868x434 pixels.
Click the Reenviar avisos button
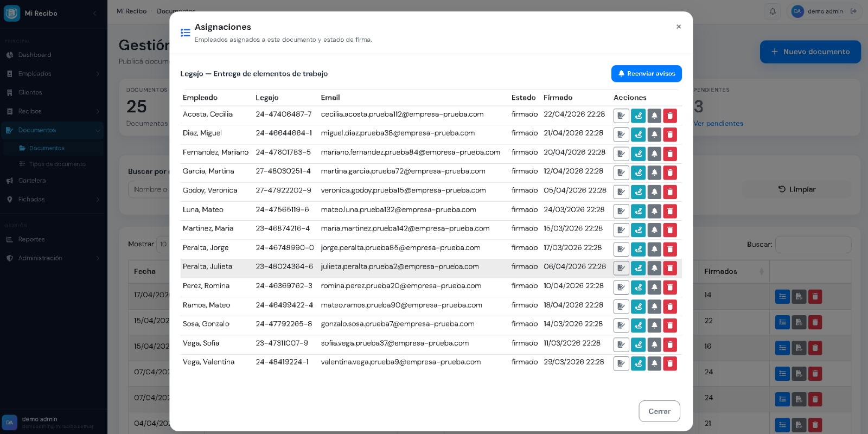click(646, 74)
